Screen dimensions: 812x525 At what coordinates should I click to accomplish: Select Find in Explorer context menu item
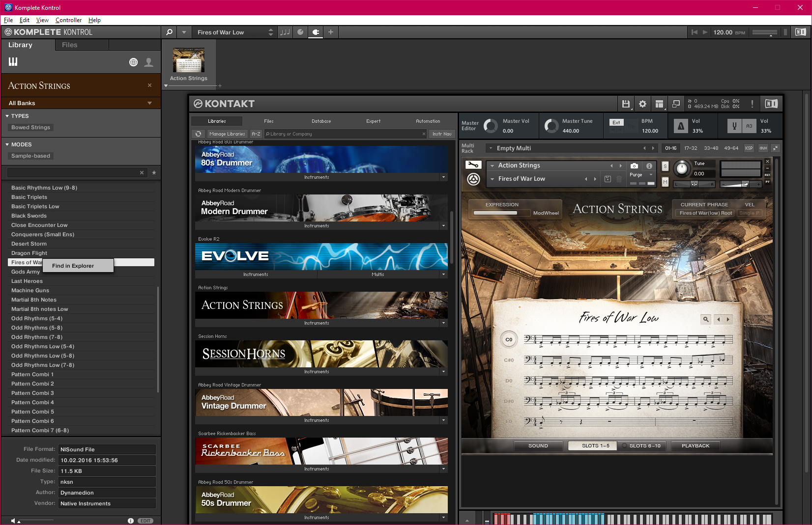coord(78,266)
